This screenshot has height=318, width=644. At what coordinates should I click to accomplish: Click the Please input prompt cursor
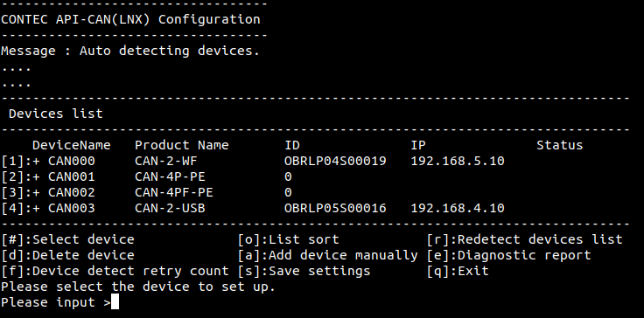pos(115,302)
